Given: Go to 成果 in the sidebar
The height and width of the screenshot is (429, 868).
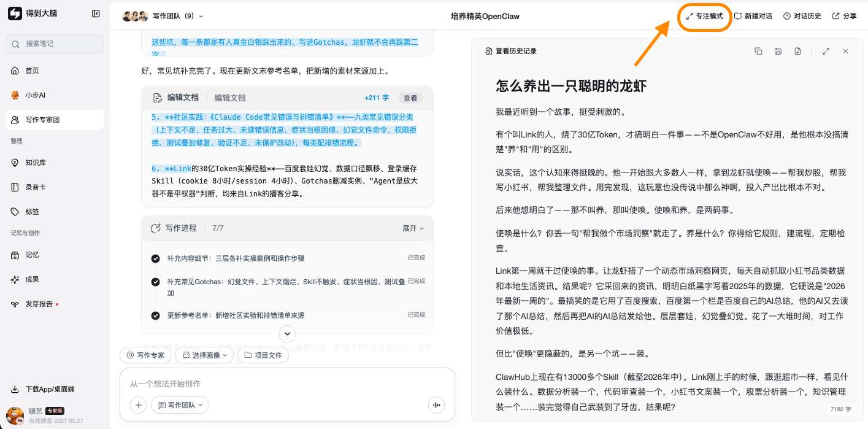Looking at the screenshot, I should tap(55, 279).
